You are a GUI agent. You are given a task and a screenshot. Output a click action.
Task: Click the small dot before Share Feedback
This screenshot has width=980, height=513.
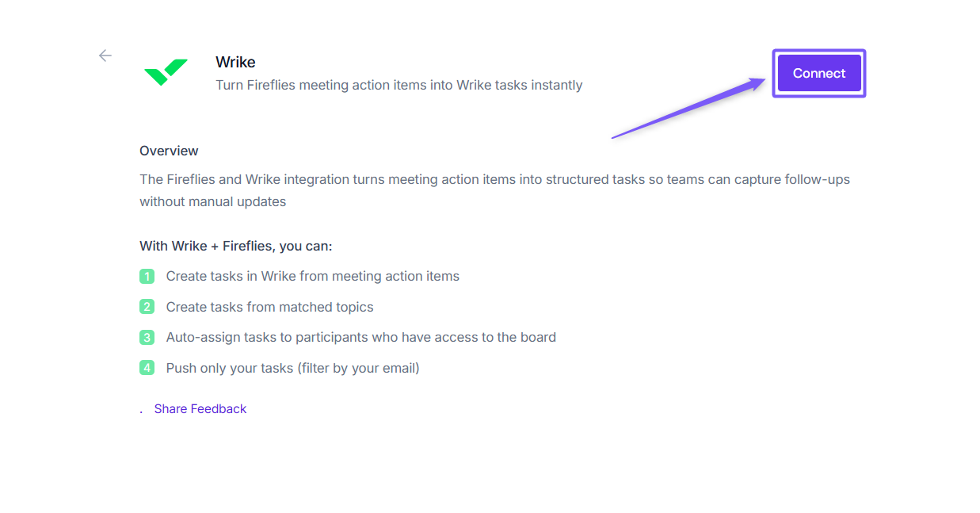[141, 412]
